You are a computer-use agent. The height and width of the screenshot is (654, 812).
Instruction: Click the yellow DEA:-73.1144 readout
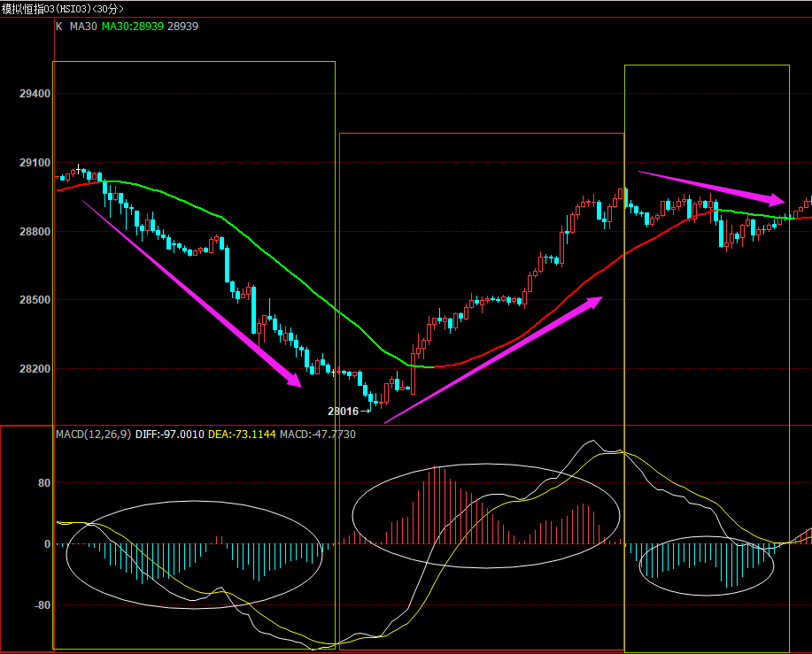pos(242,435)
